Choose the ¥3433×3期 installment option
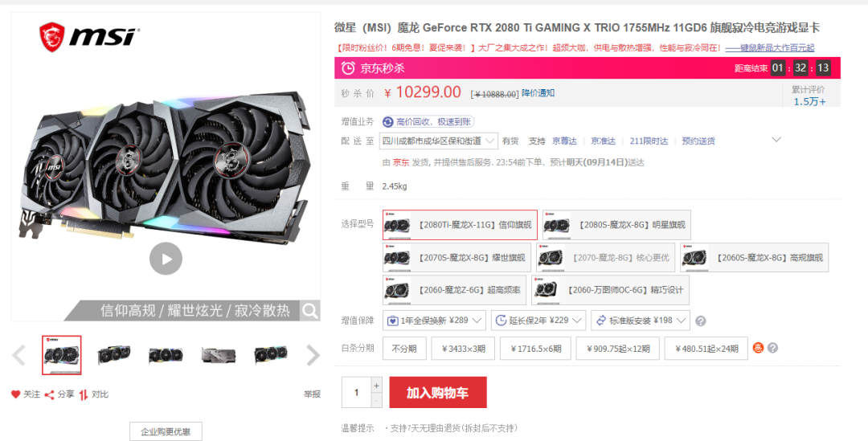 [464, 349]
